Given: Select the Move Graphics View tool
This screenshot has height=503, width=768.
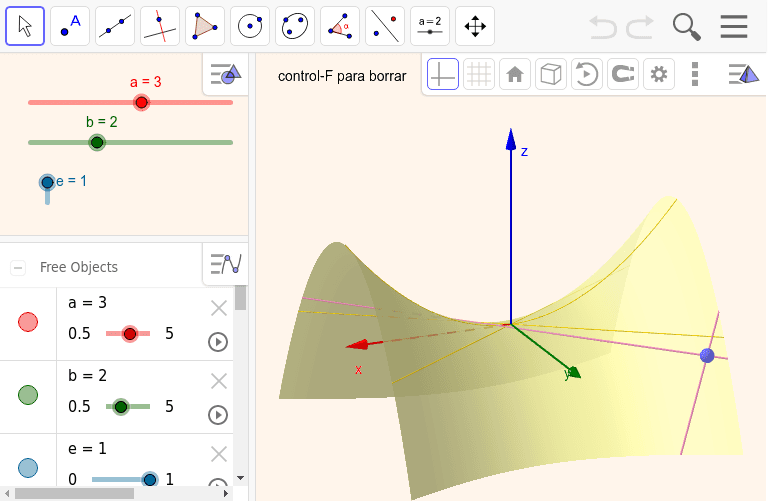Looking at the screenshot, I should (x=475, y=26).
